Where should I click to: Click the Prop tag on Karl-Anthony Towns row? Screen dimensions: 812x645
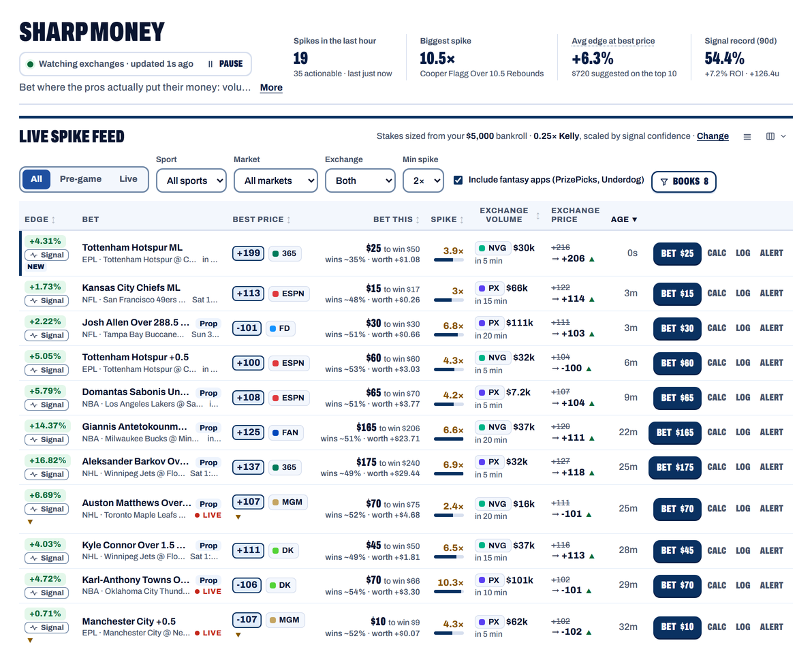(x=208, y=580)
